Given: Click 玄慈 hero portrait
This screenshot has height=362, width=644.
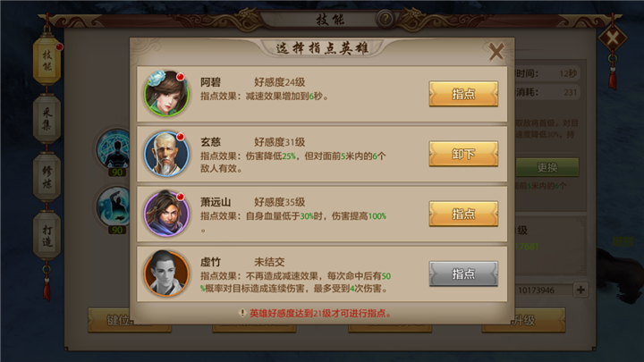Looking at the screenshot, I should [x=166, y=154].
